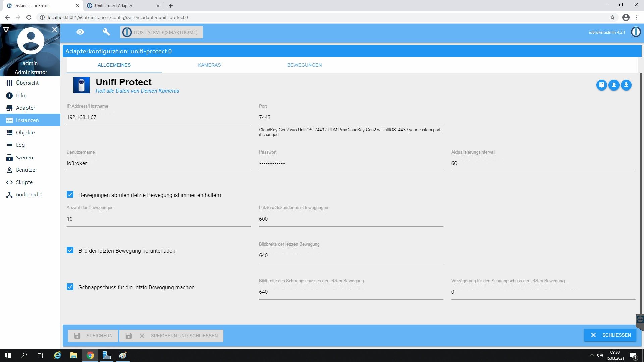Click the SCHLIESSEN button
This screenshot has width=644, height=362.
[x=610, y=335]
